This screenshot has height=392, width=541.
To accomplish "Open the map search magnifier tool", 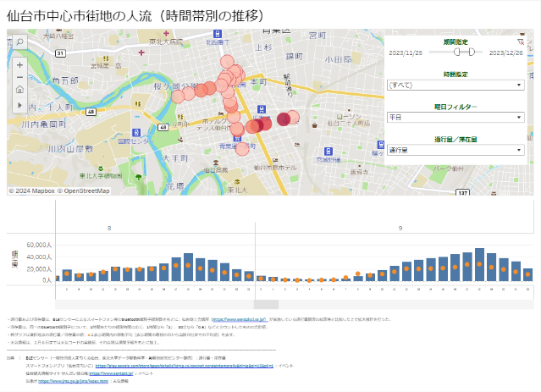I will 20,42.
